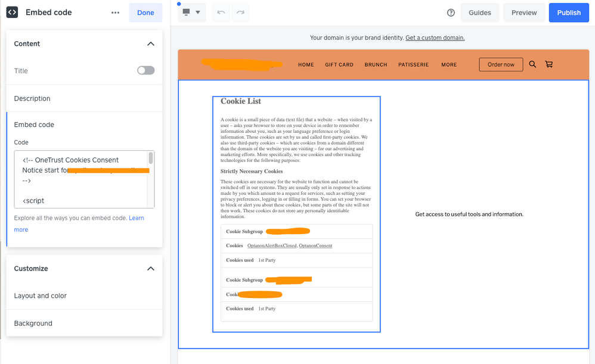The image size is (595, 364).
Task: Click the redo arrow icon
Action: pos(240,13)
